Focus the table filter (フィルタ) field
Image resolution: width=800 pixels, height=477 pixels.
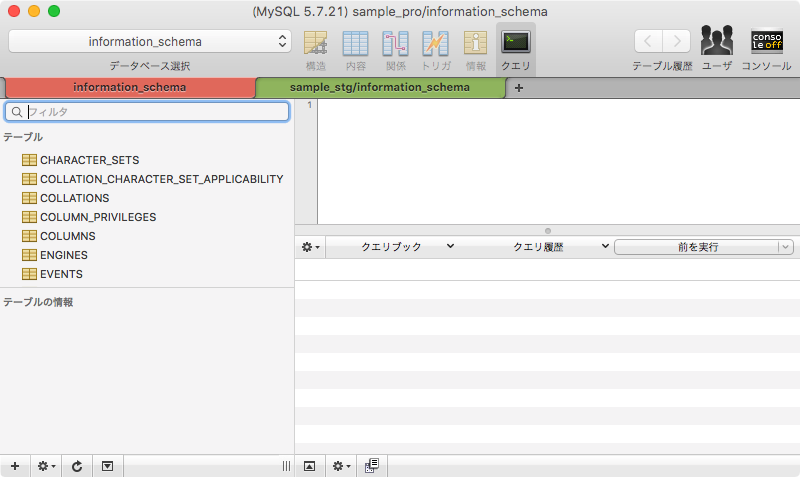(x=147, y=112)
